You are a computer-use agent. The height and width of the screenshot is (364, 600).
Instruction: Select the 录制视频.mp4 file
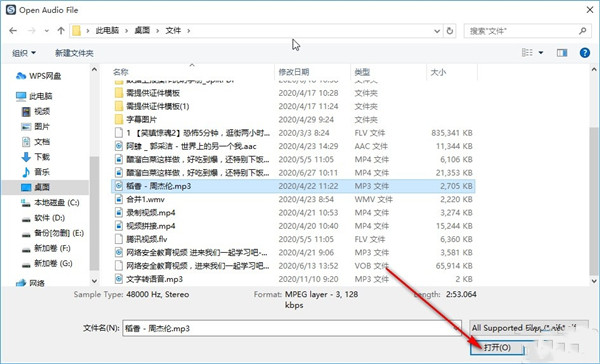pos(293,212)
